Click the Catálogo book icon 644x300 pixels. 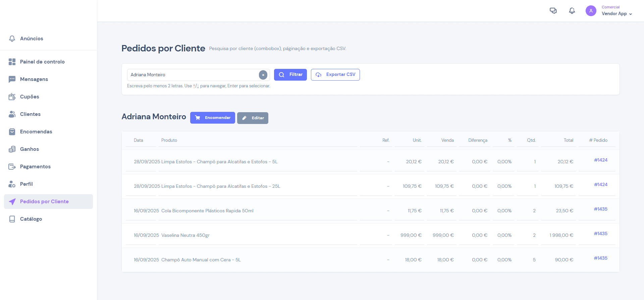pyautogui.click(x=12, y=219)
